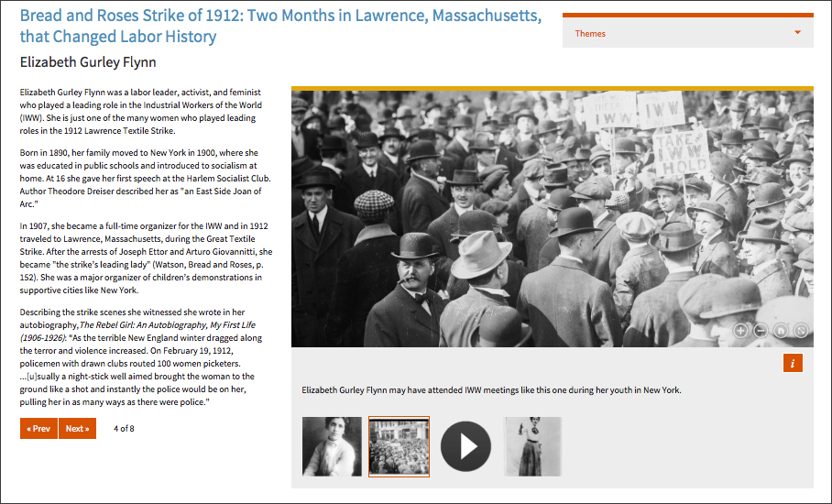Go to the previous page with Prev
The width and height of the screenshot is (832, 504).
point(38,428)
